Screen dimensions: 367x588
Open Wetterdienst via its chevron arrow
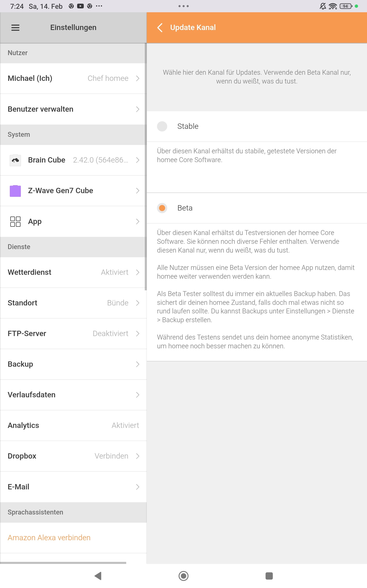138,272
